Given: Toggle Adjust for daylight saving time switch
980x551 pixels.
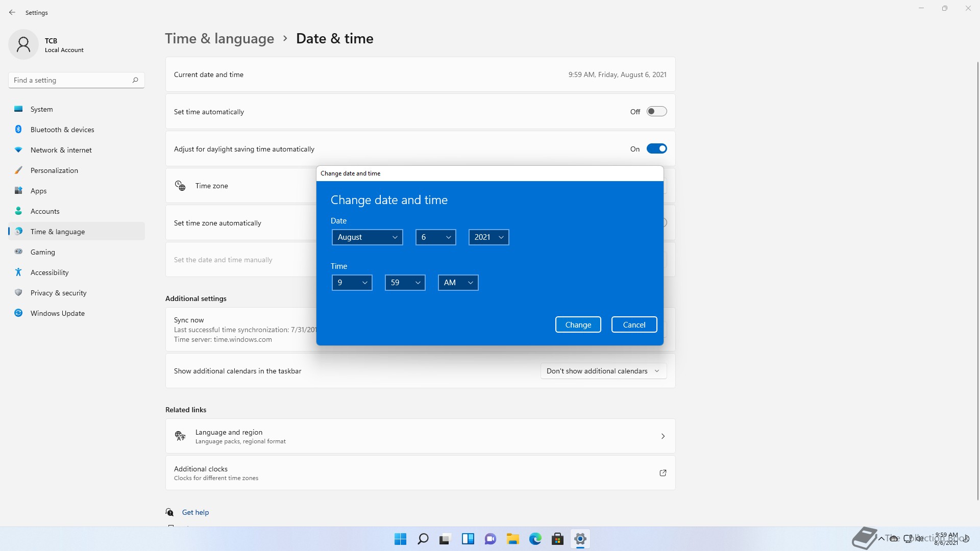Looking at the screenshot, I should tap(656, 148).
